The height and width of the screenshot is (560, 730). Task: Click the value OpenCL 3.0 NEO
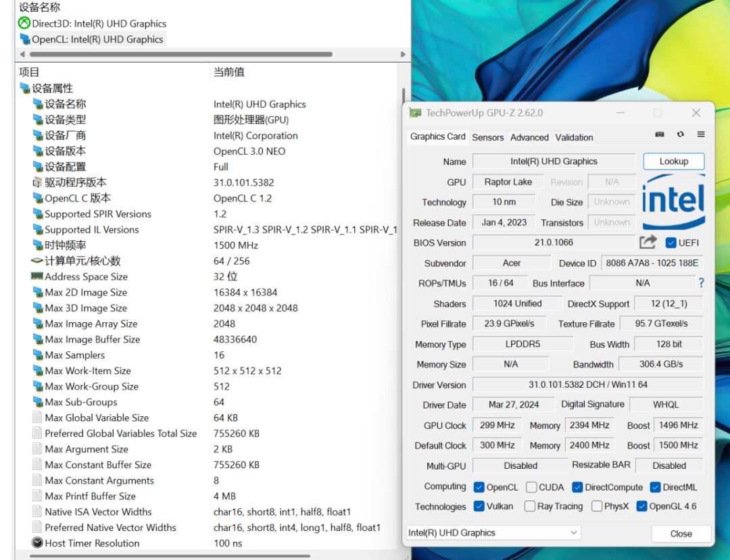click(249, 151)
